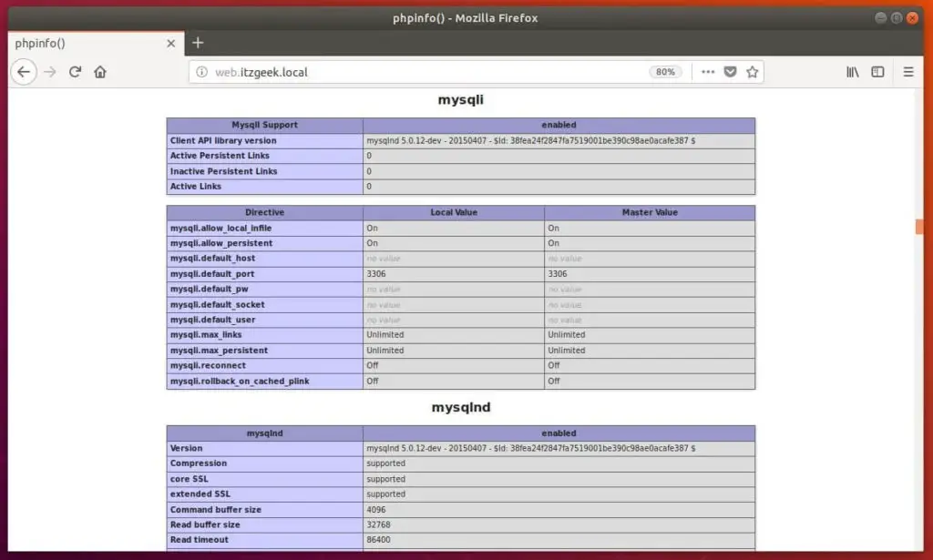The width and height of the screenshot is (933, 560).
Task: Open a new tab with plus button
Action: pos(198,43)
